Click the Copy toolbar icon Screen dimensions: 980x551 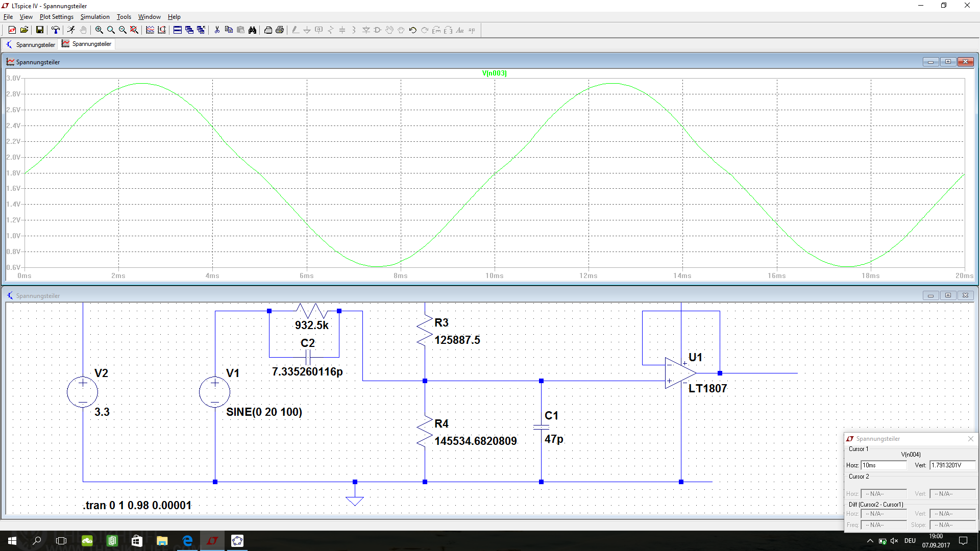coord(229,30)
